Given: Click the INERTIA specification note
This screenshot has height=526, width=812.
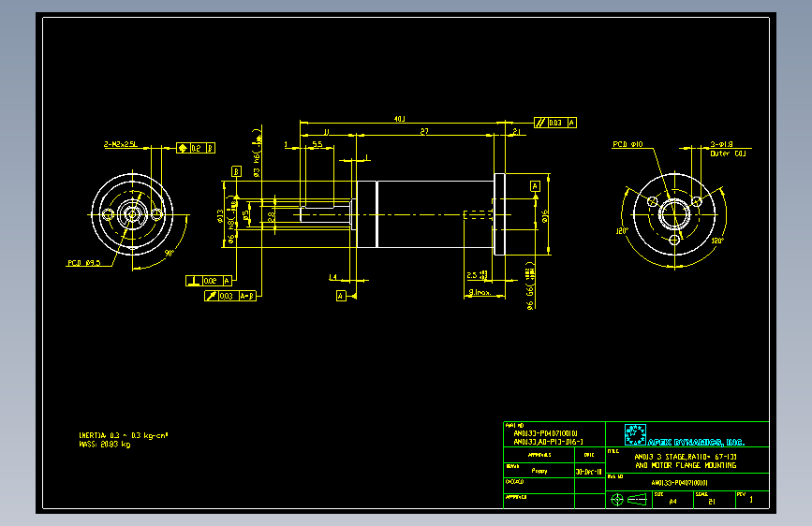Looking at the screenshot, I should click(124, 435).
